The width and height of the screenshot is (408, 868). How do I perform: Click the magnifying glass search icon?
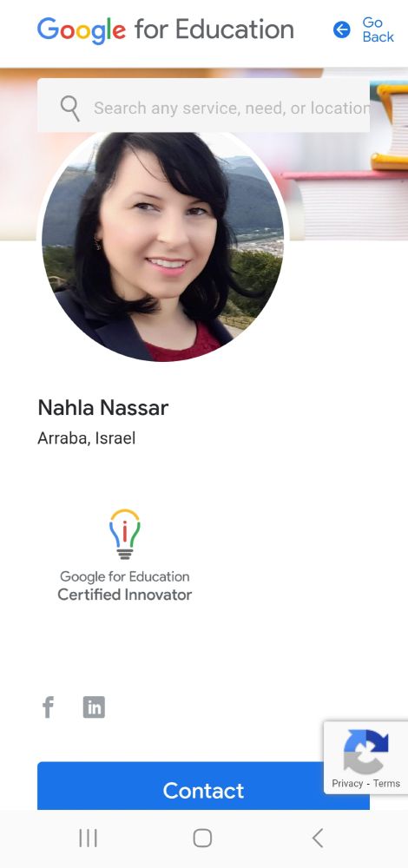69,108
